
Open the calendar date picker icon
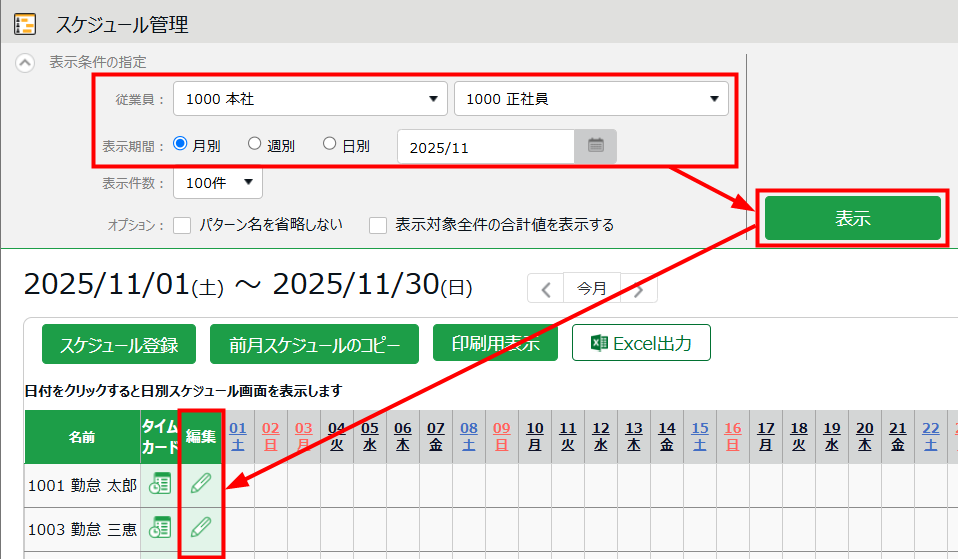595,146
